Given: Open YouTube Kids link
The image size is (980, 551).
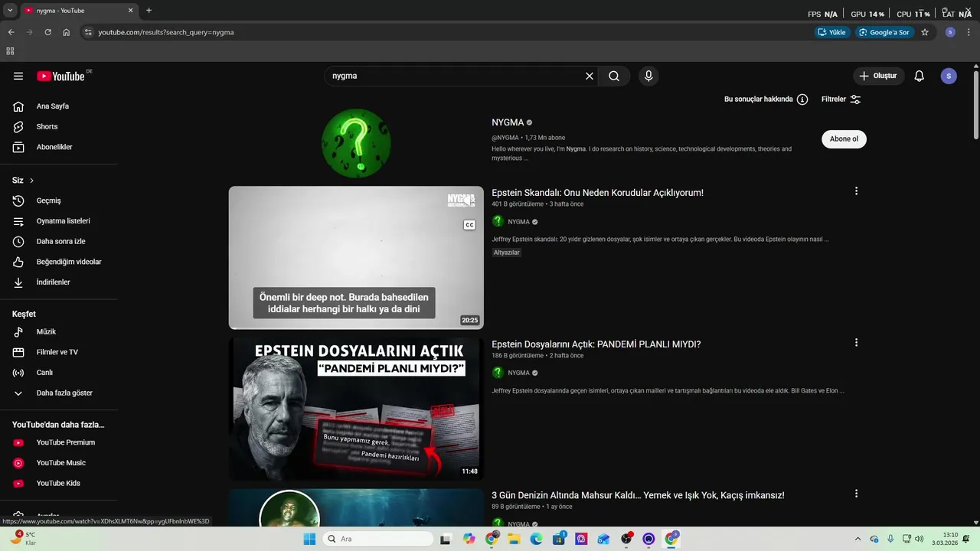Looking at the screenshot, I should pos(59,483).
